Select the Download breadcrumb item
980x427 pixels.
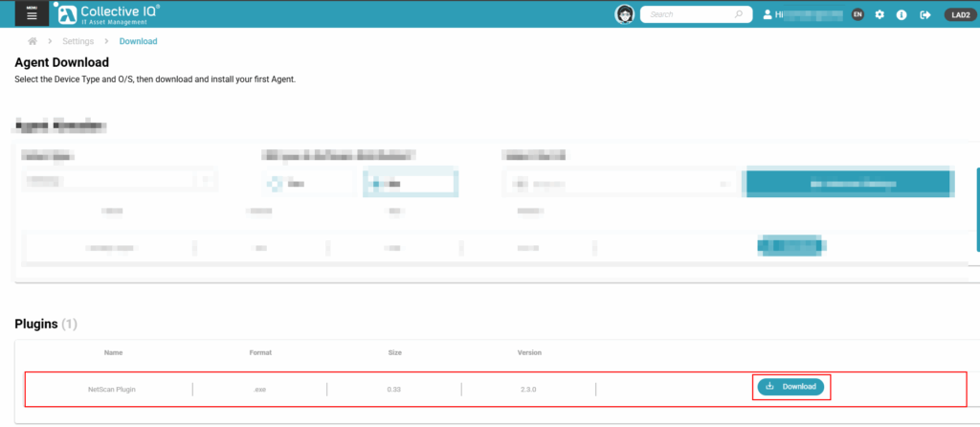pos(138,42)
